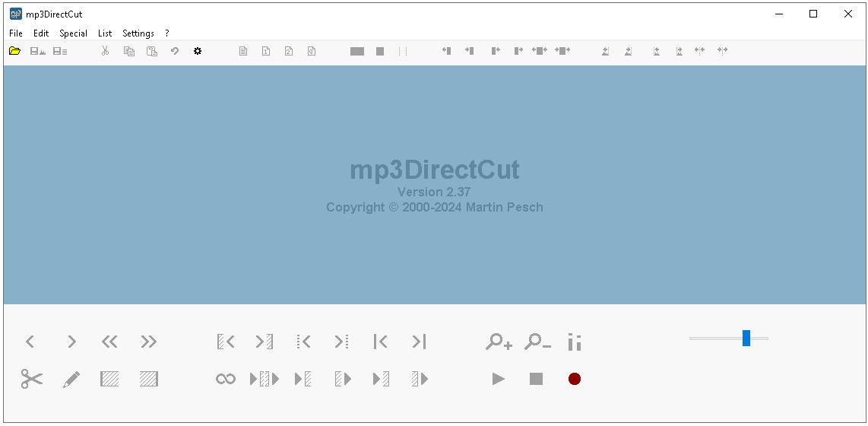Start recording with the dark red circle
Image resolution: width=868 pixels, height=426 pixels.
point(575,379)
